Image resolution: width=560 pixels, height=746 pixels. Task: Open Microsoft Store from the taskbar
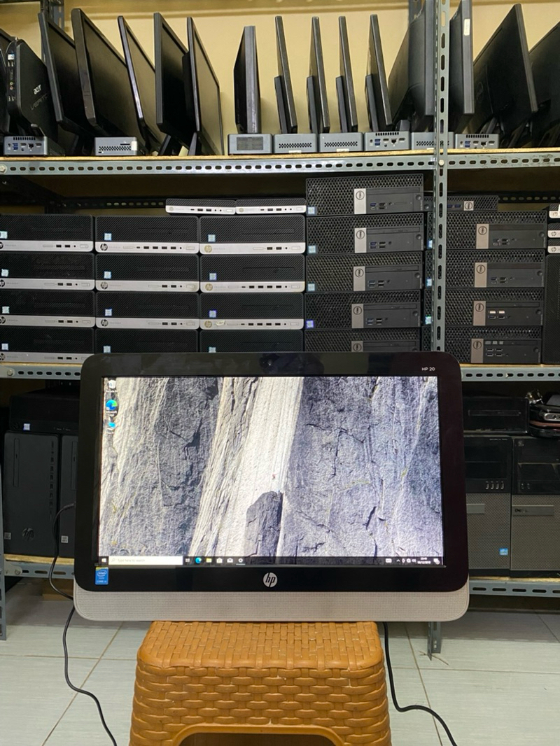(219, 561)
